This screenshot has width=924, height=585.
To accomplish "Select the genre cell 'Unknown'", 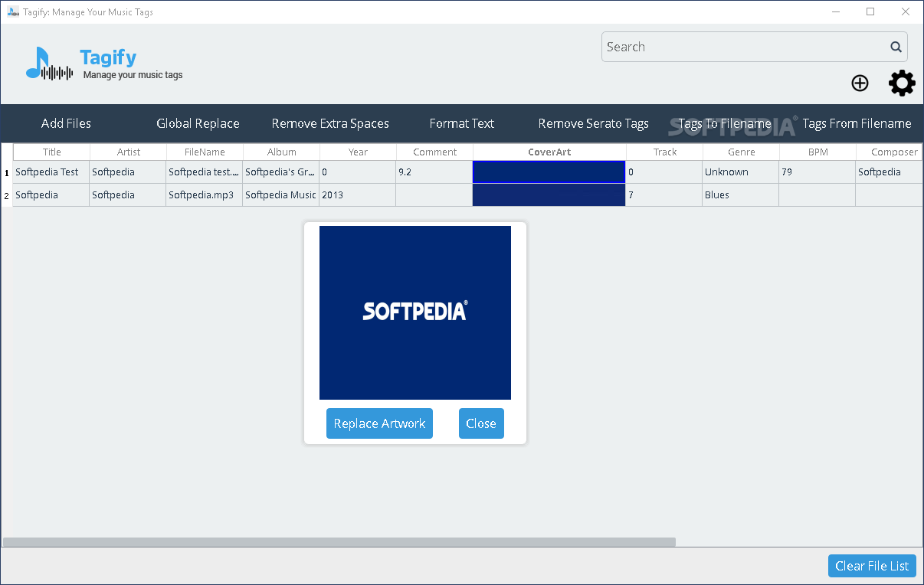I will [x=741, y=172].
